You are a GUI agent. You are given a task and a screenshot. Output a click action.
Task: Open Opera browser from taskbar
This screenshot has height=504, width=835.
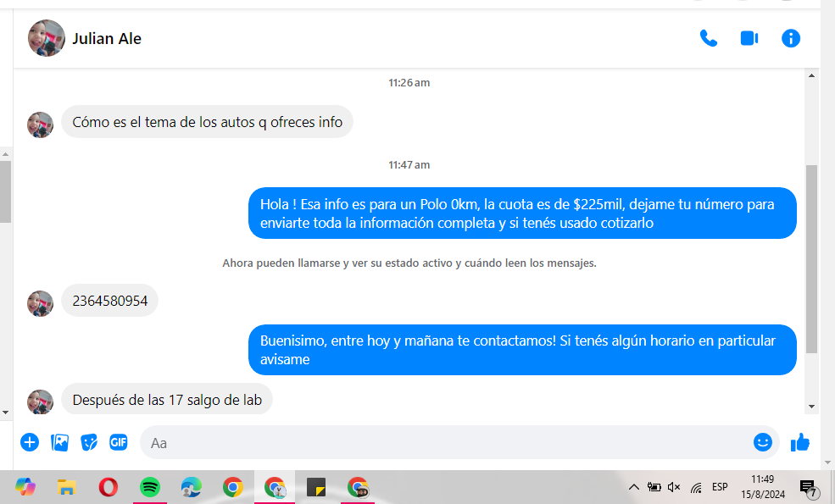(x=109, y=487)
